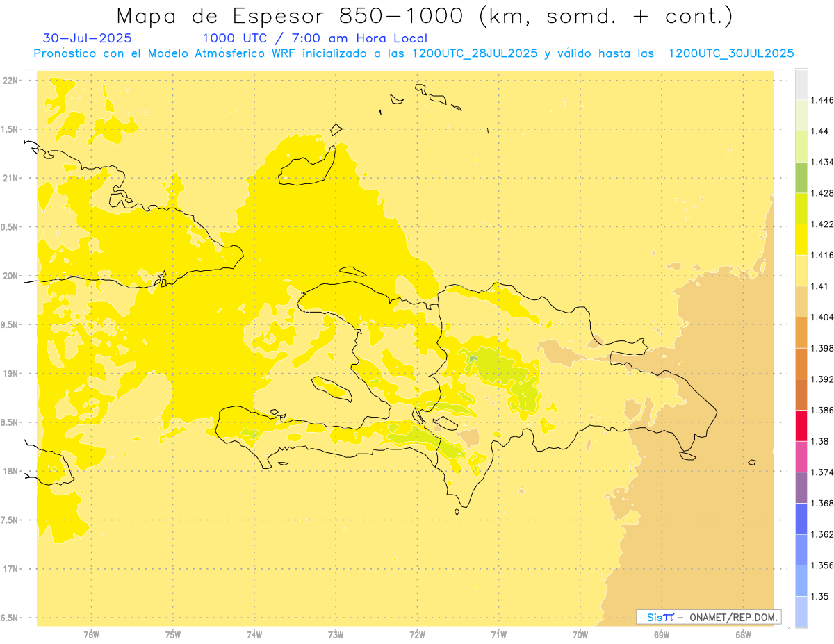
Task: Click the '20N' latitude label
Action: pyautogui.click(x=12, y=276)
